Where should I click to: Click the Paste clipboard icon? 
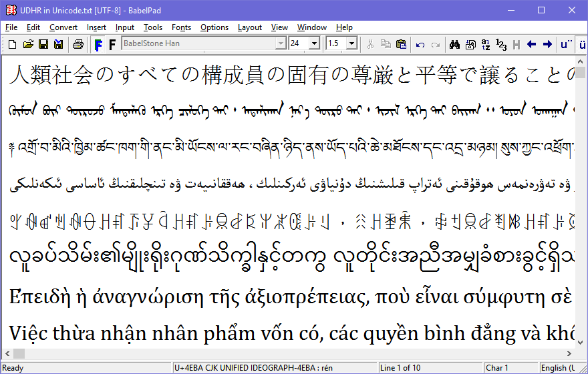tap(401, 44)
